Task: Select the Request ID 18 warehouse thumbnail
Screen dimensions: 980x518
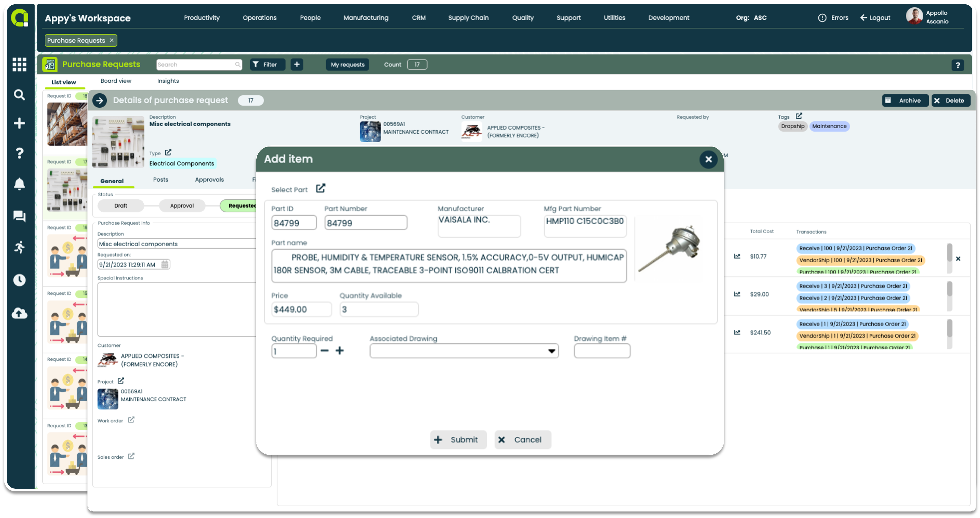Action: 67,124
